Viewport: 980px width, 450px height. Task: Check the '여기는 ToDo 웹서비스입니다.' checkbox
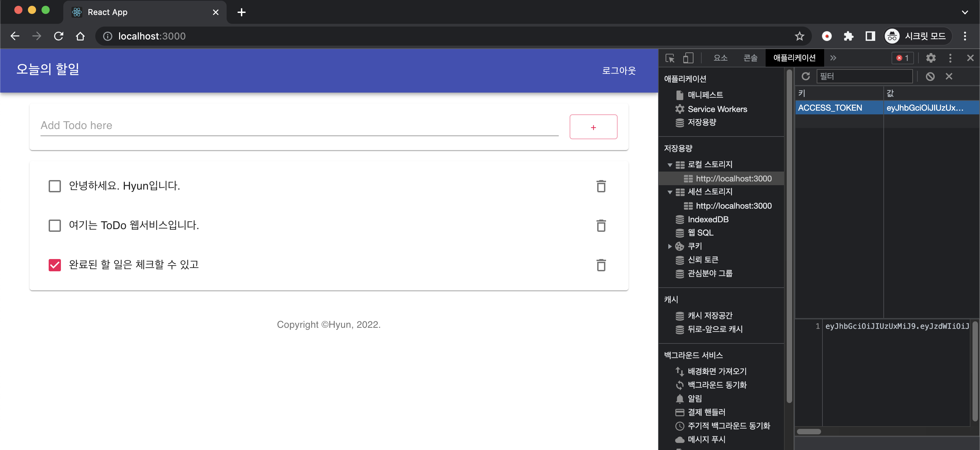click(x=55, y=225)
